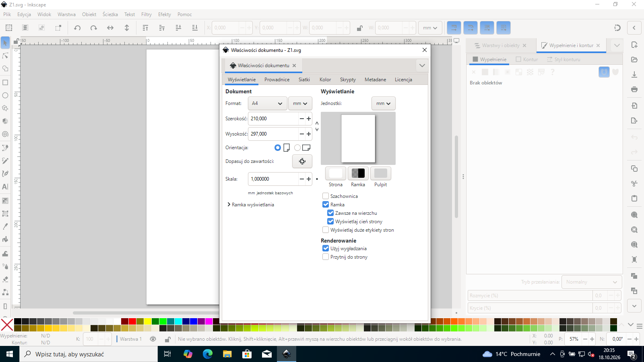This screenshot has height=362, width=644.
Task: Enable Przytnij do strony checkbox
Action: click(326, 257)
